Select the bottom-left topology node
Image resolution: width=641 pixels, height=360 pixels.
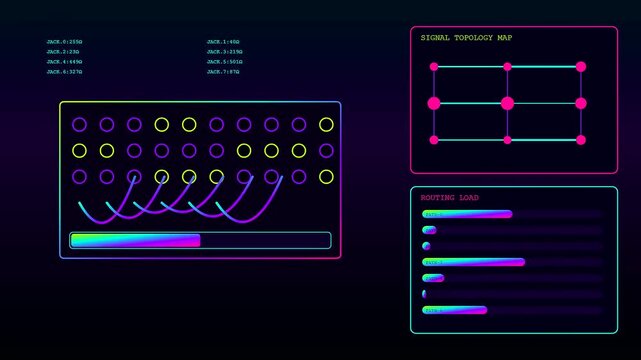point(434,140)
